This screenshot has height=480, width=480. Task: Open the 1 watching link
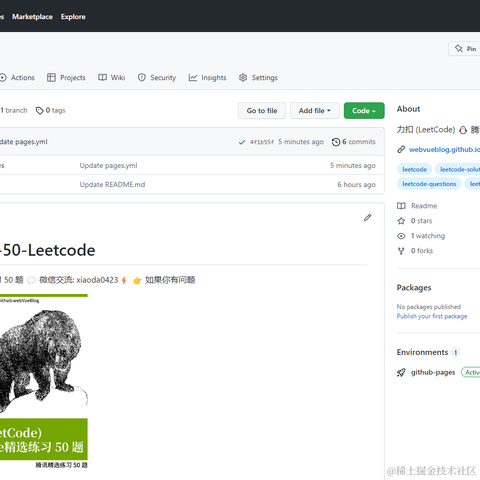coord(428,236)
